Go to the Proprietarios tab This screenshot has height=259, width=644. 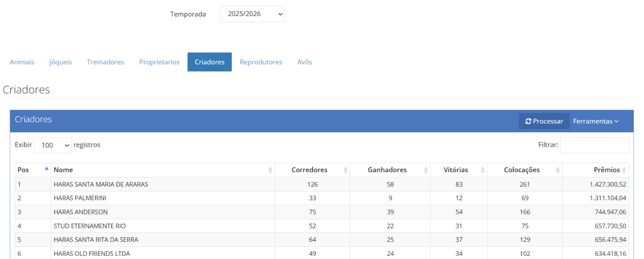(x=159, y=62)
